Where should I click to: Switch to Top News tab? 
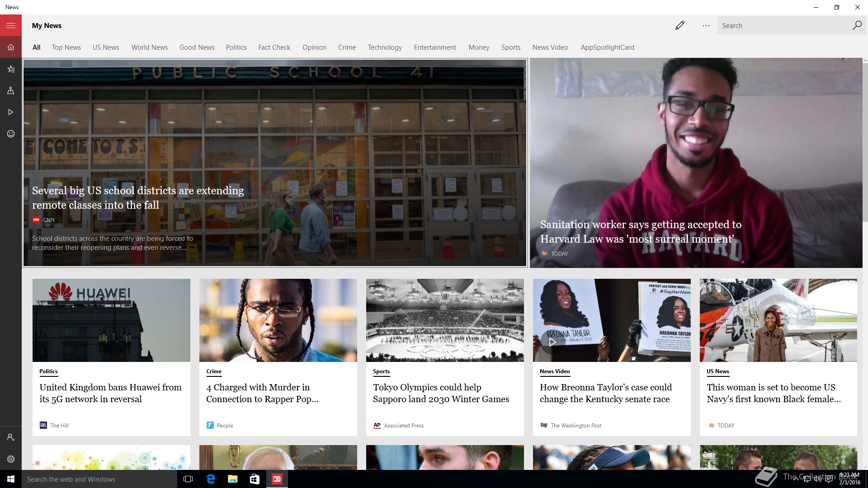pyautogui.click(x=66, y=47)
